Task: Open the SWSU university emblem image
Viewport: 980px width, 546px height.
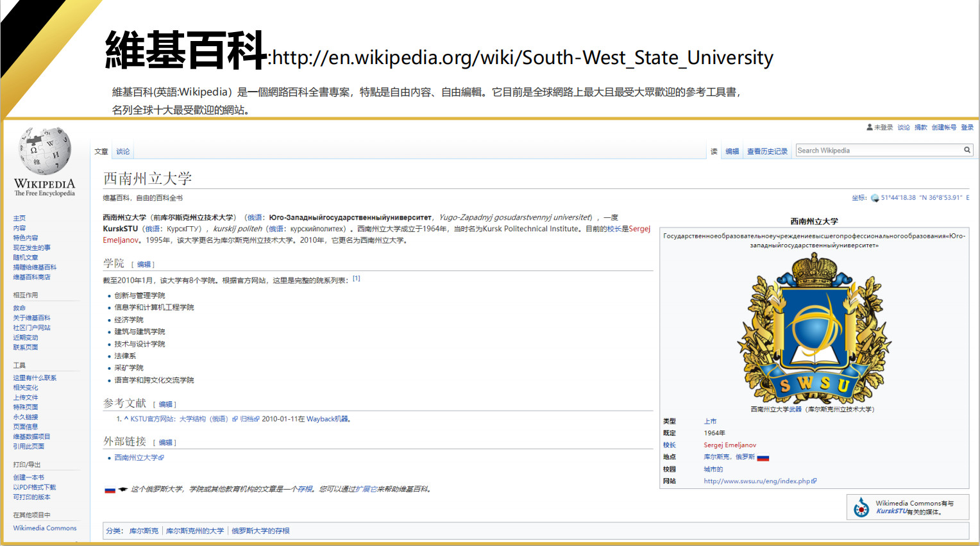Action: (814, 327)
